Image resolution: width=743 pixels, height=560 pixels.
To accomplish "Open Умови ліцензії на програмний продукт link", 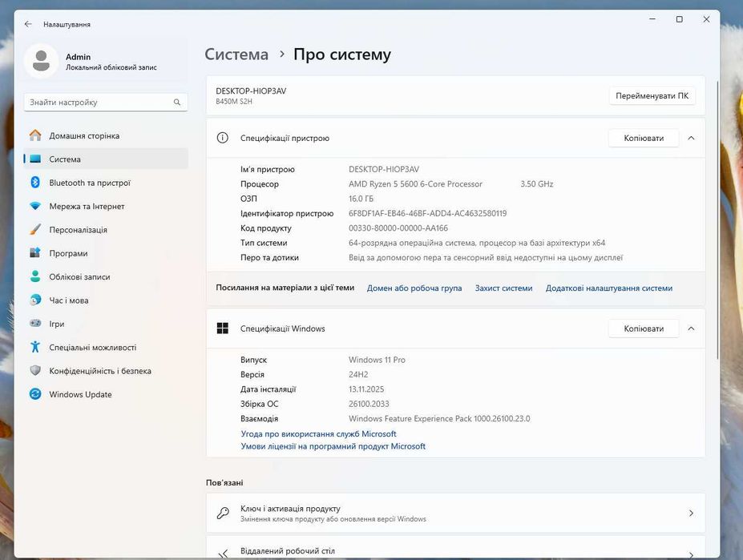I will pyautogui.click(x=333, y=445).
